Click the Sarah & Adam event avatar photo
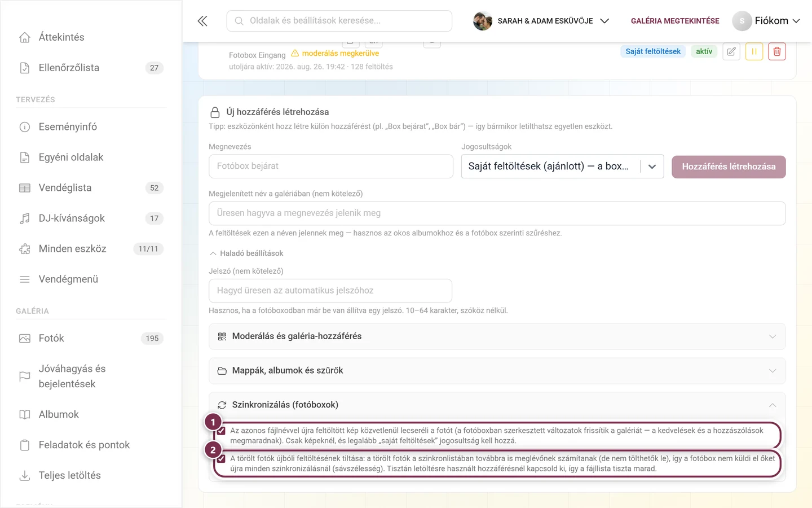This screenshot has width=812, height=508. [x=483, y=21]
